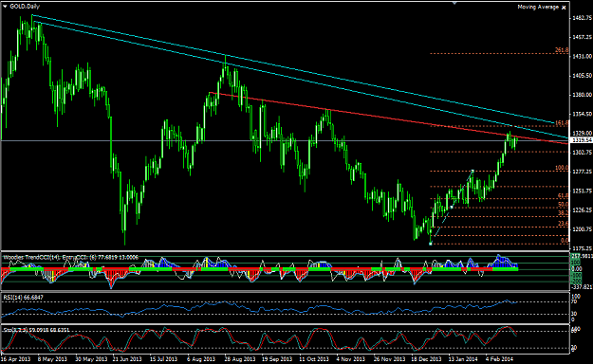Click the 1302.75 price scale label
The width and height of the screenshot is (593, 364).
coord(583,153)
